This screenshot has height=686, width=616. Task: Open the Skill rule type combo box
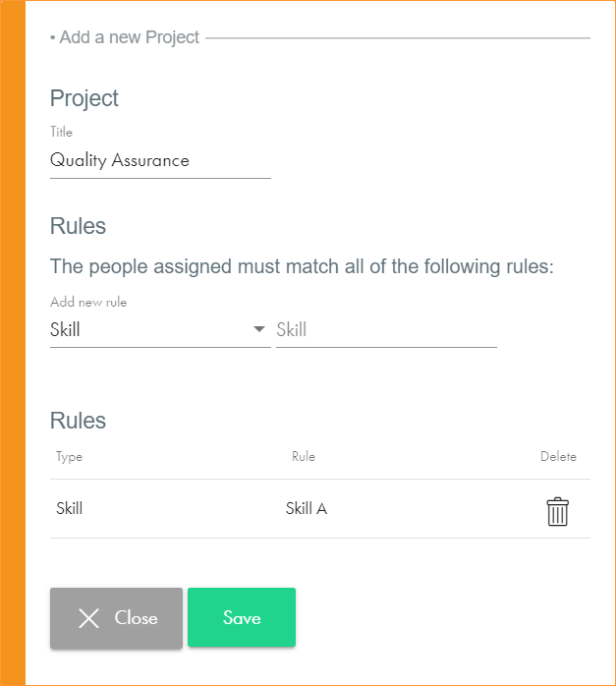(x=147, y=330)
